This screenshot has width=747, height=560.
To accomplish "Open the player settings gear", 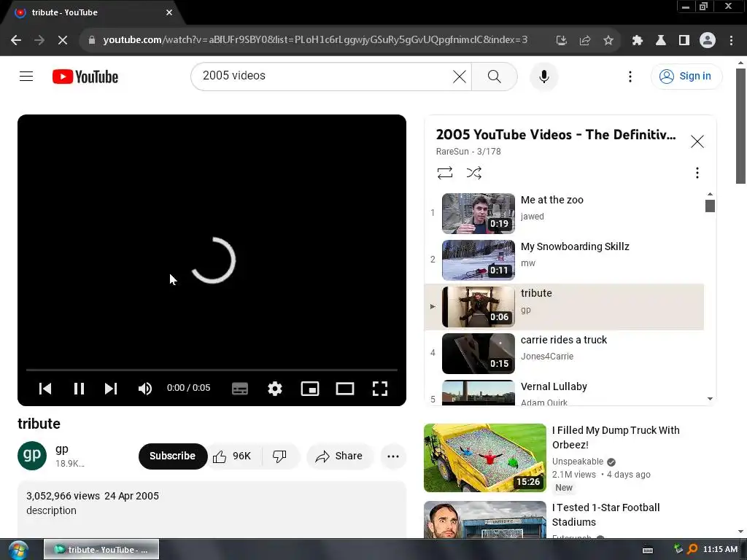I will point(275,389).
